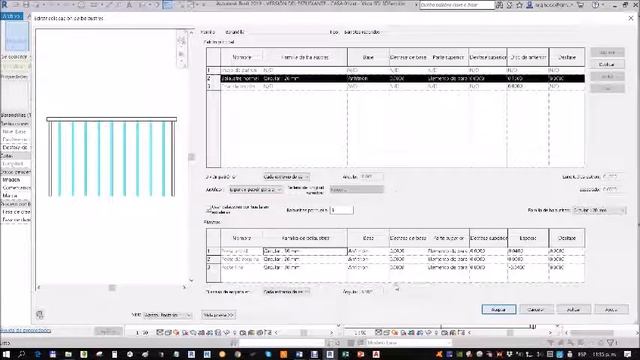Click the preview pane vertical scrollbar thumb
640x360 pixels.
pos(191,157)
